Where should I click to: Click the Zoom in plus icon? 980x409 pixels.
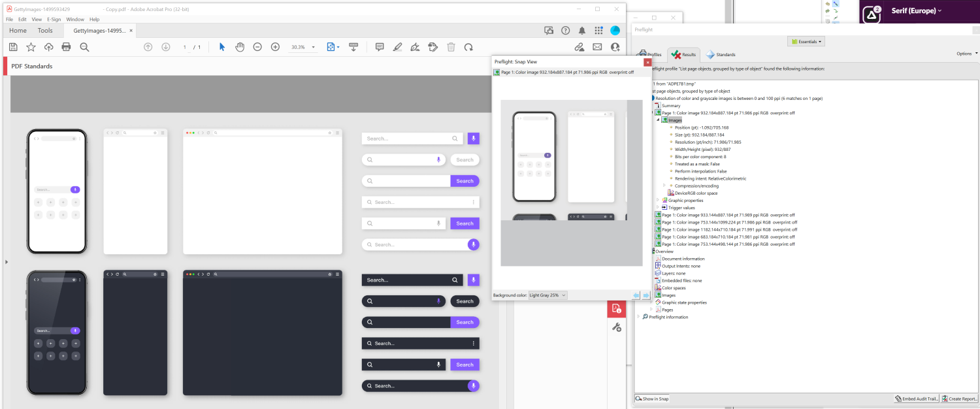(x=275, y=47)
